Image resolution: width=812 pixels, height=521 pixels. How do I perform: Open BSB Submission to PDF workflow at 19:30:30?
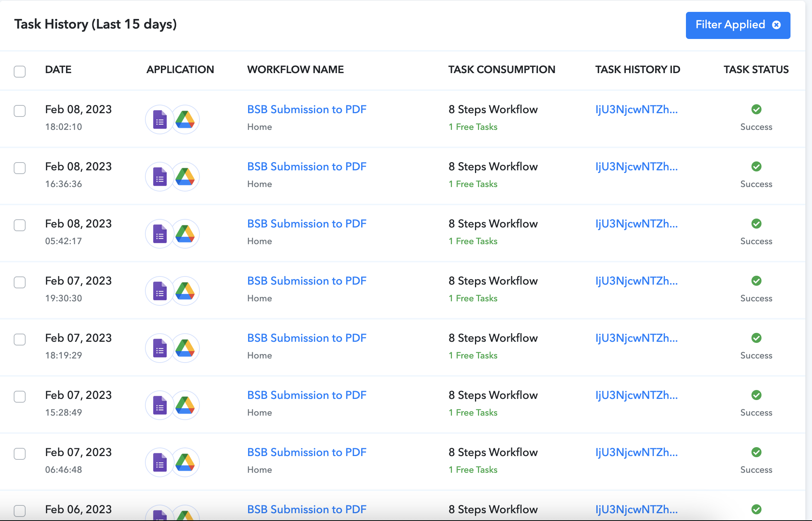click(x=307, y=281)
